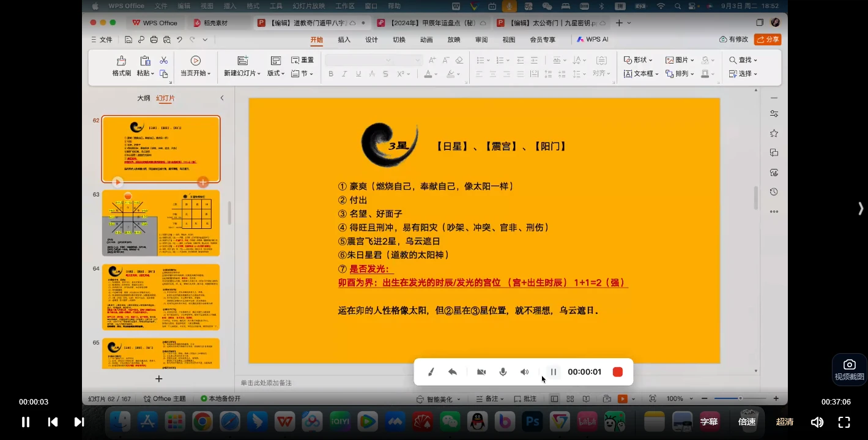Click the slideshow play icon in status bar

(622, 399)
